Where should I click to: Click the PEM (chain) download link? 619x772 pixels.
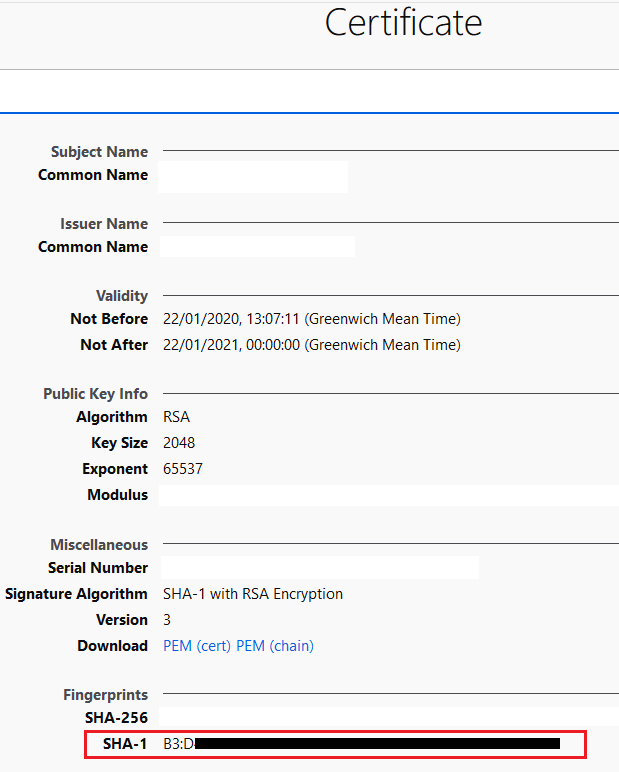(x=275, y=646)
